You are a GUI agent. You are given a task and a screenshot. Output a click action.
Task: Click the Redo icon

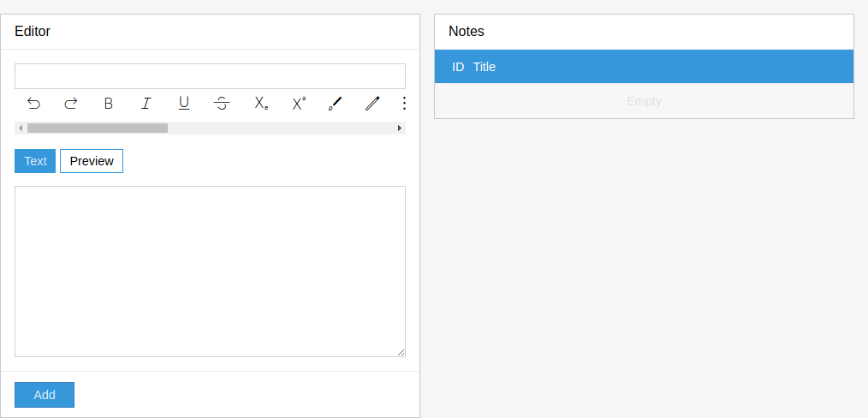(x=71, y=104)
